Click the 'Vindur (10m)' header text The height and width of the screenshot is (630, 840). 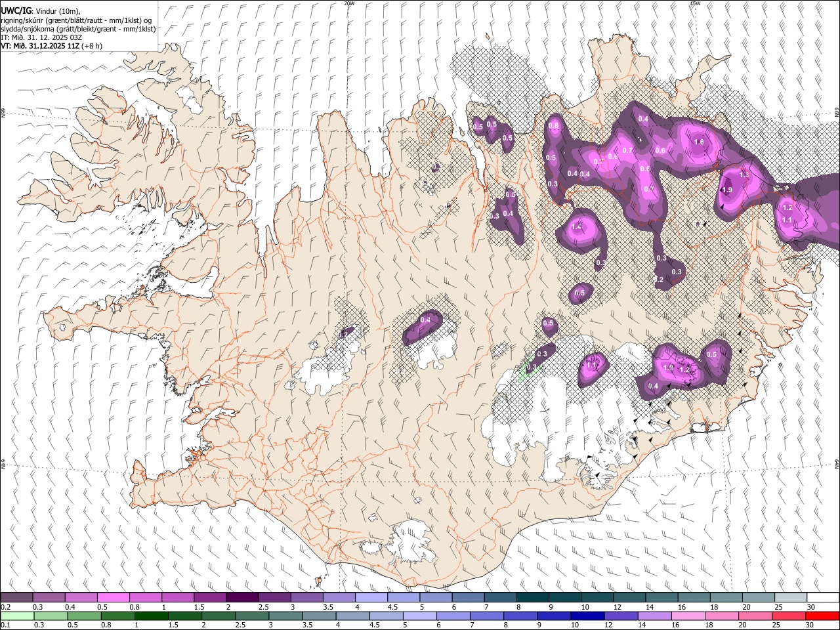pos(58,11)
